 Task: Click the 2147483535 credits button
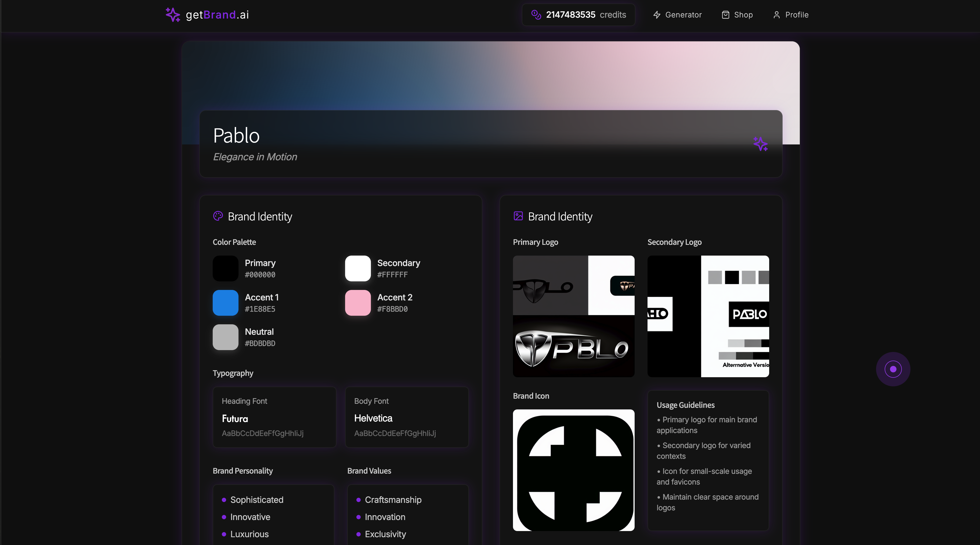click(578, 15)
